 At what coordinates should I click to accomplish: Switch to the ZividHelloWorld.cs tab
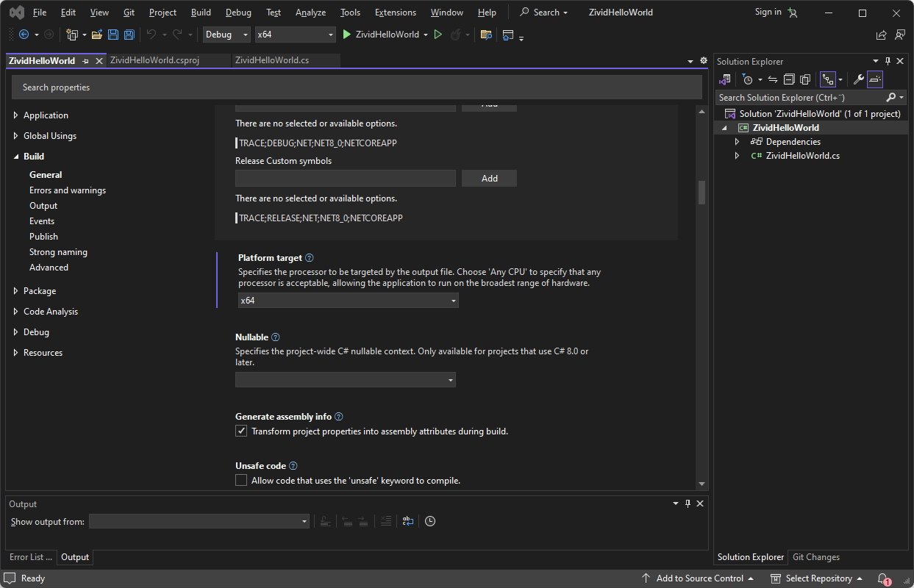[271, 60]
